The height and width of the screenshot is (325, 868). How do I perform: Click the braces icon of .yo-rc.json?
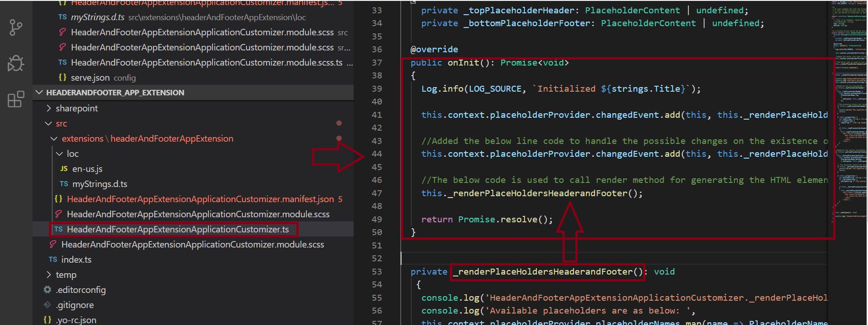point(47,320)
